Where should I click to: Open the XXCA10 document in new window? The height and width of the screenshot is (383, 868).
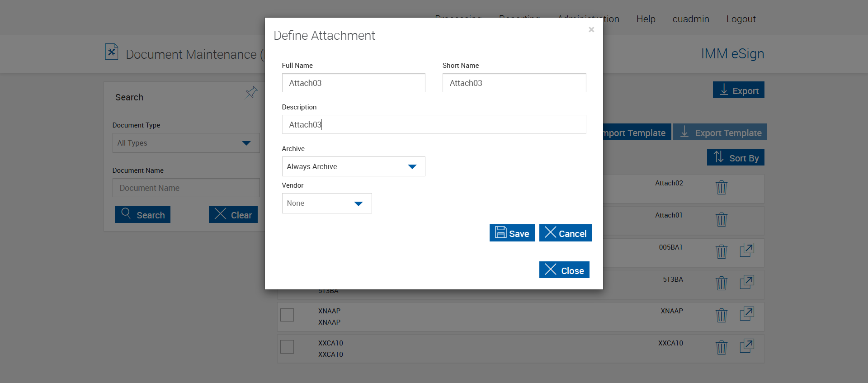point(747,346)
